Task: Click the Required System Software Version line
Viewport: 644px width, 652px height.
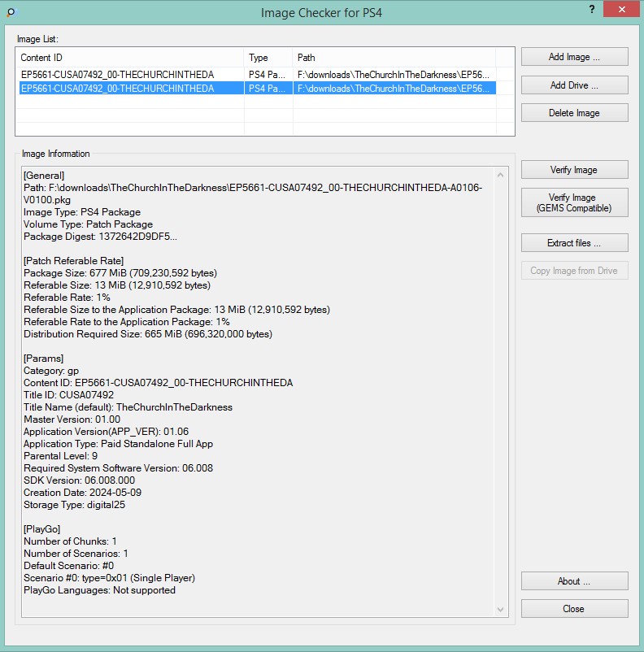Action: [118, 468]
